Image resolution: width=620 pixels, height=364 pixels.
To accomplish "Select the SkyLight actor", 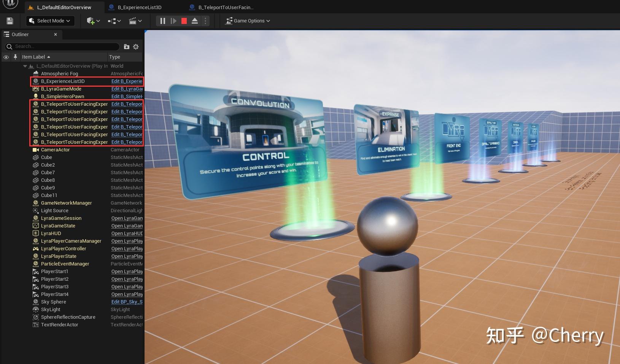I will tap(51, 310).
